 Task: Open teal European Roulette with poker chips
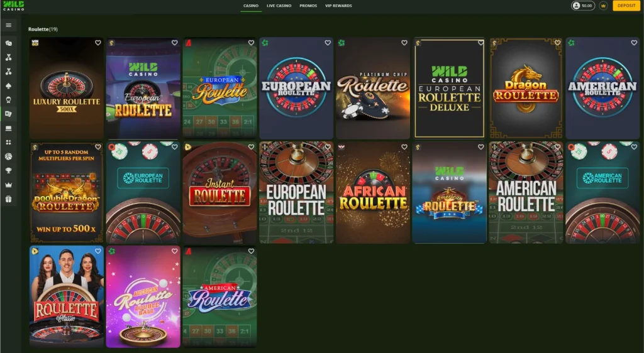click(143, 193)
